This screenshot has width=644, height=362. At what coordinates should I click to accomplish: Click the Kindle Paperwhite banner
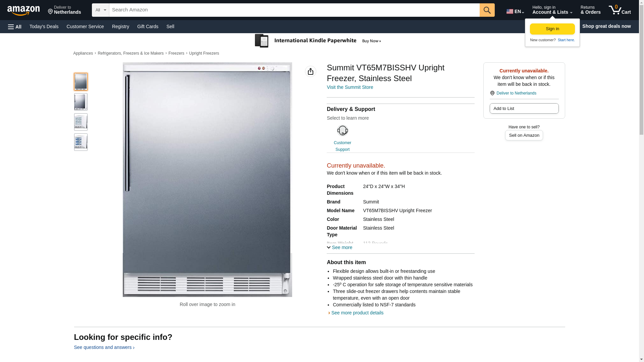point(318,41)
